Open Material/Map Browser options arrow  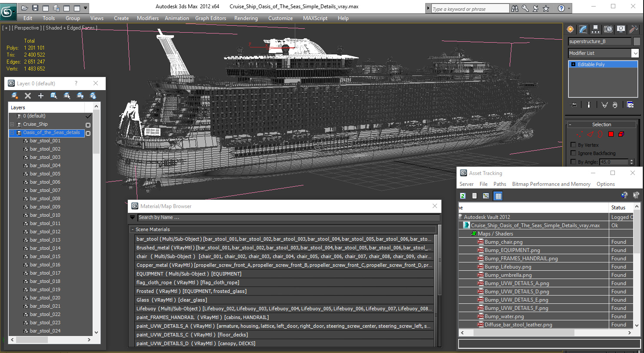click(x=132, y=217)
